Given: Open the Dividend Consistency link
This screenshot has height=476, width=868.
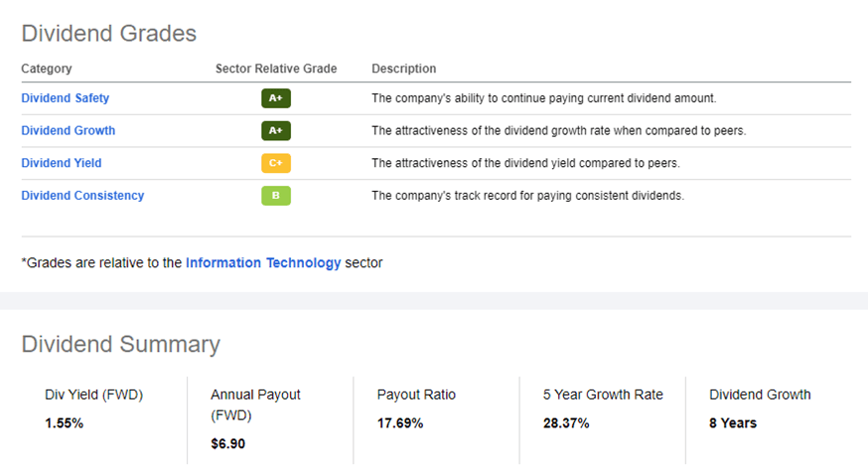Looking at the screenshot, I should 82,196.
